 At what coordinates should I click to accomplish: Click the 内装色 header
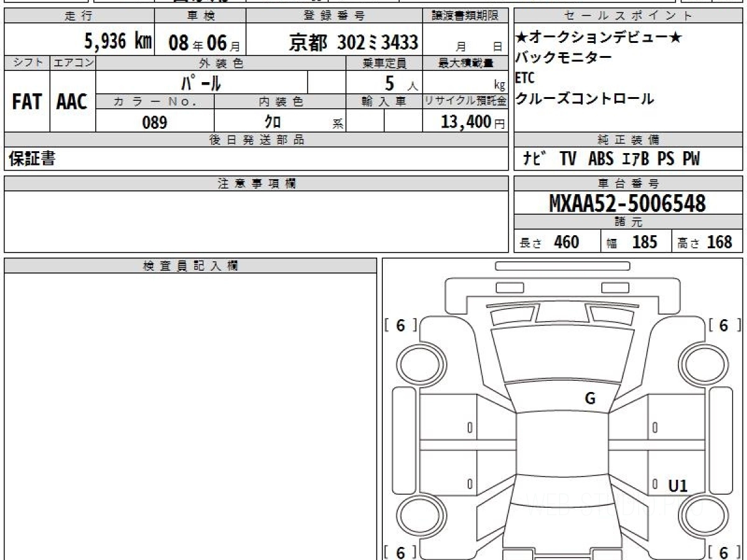(x=280, y=102)
